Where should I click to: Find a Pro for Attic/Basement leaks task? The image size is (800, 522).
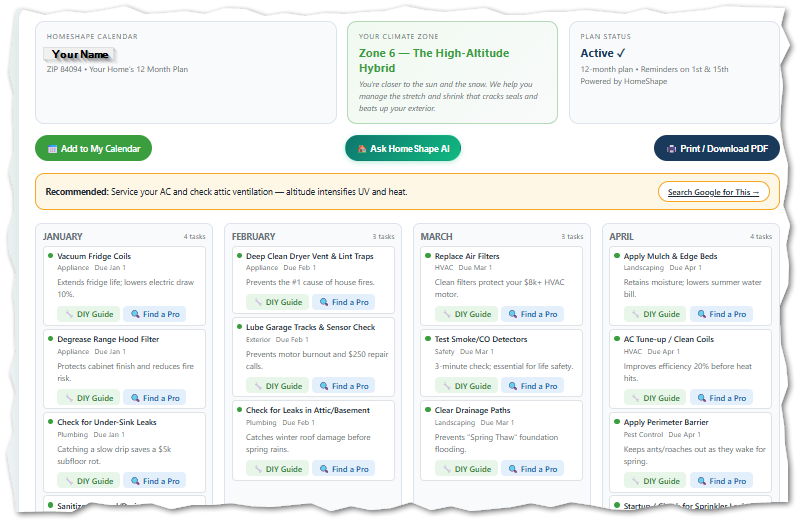tap(343, 469)
